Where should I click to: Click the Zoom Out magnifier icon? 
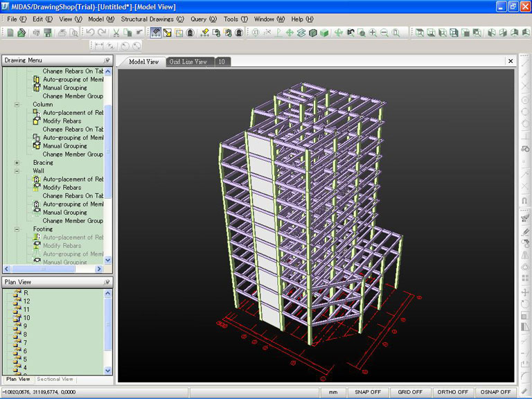pyautogui.click(x=384, y=33)
